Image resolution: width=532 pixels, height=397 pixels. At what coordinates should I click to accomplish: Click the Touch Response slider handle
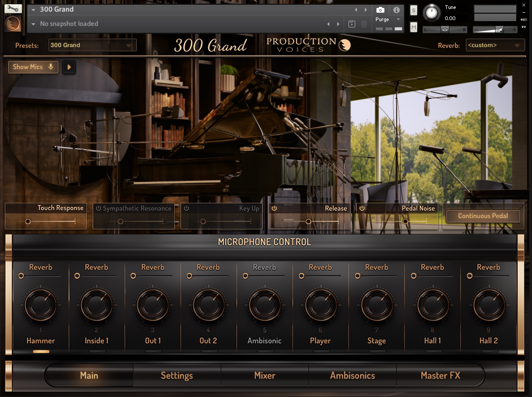click(28, 221)
